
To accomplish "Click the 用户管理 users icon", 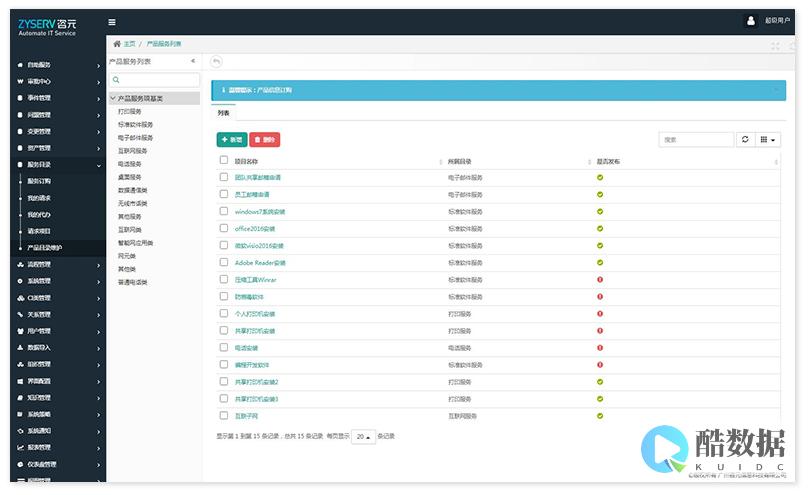I will coord(20,331).
